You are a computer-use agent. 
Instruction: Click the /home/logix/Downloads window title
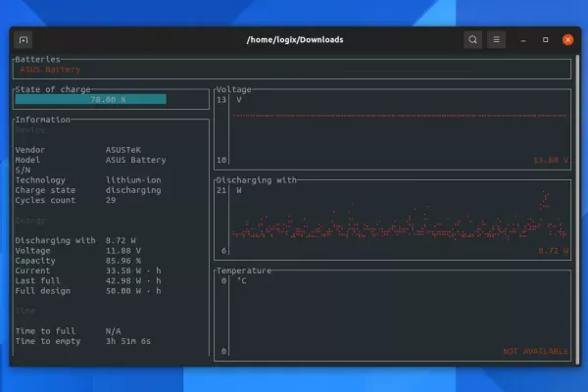[x=295, y=40]
